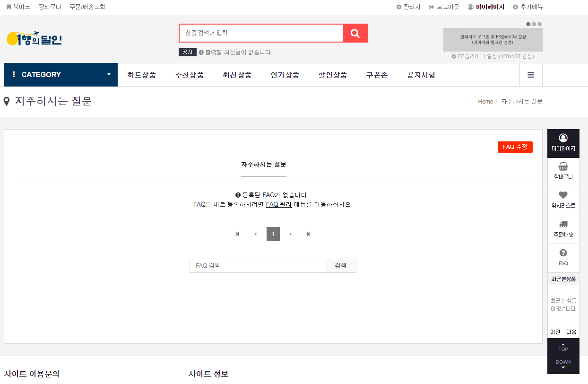
Task: Click the 여행의달인 site logo
Action: point(34,39)
